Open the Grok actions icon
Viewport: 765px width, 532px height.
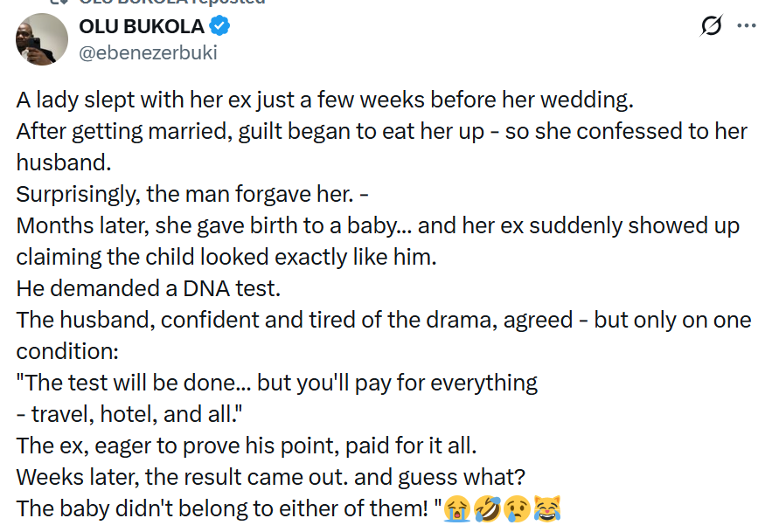(x=710, y=27)
